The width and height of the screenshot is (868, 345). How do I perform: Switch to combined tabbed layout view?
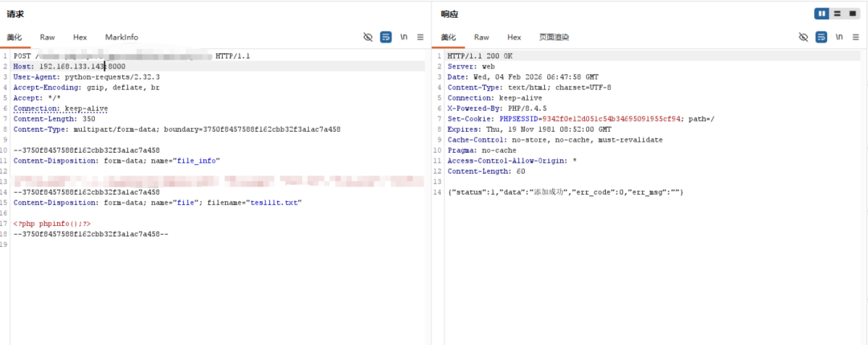coord(851,14)
